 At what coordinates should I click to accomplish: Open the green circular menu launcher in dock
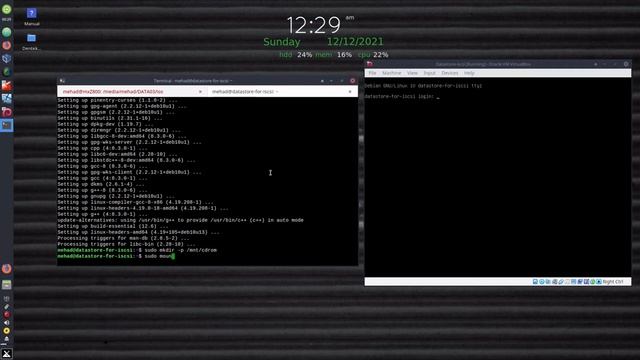point(7,9)
